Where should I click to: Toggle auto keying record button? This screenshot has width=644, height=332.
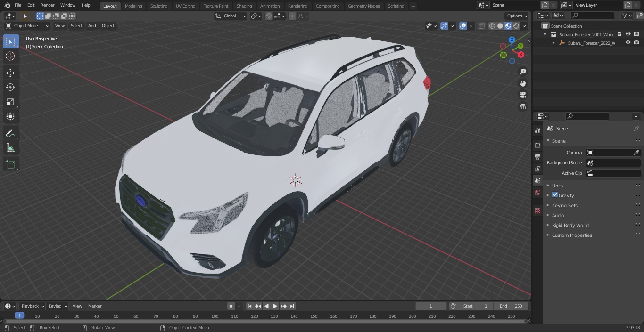[x=231, y=306]
